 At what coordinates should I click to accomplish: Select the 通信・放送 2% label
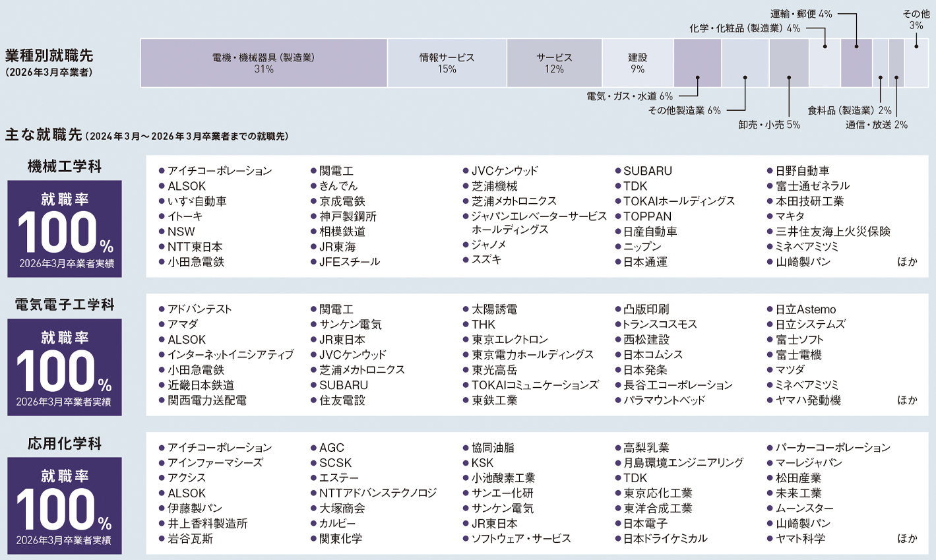tap(877, 125)
